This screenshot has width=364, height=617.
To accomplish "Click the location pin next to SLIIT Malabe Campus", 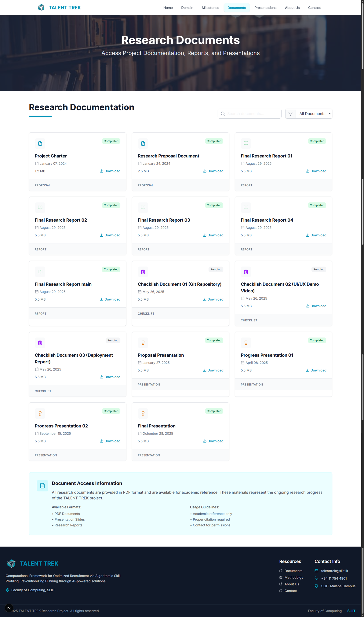I will (316, 586).
